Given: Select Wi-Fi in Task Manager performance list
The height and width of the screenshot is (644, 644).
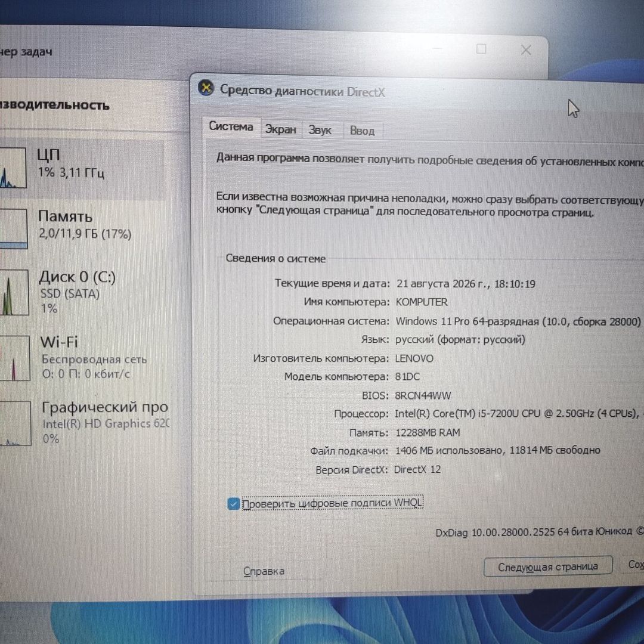Looking at the screenshot, I should tap(82, 358).
